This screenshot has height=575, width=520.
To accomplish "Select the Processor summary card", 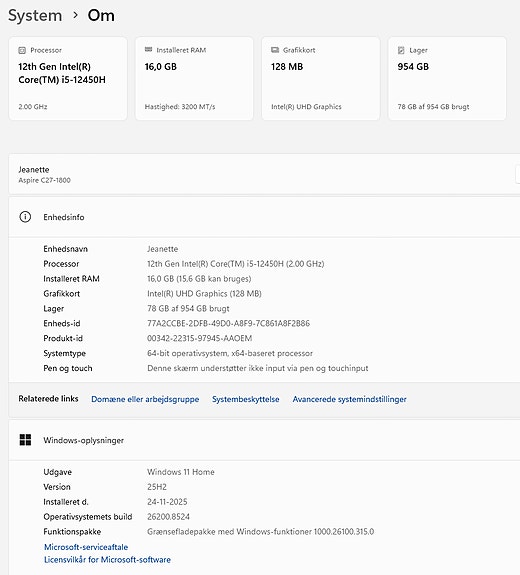I will [x=68, y=78].
